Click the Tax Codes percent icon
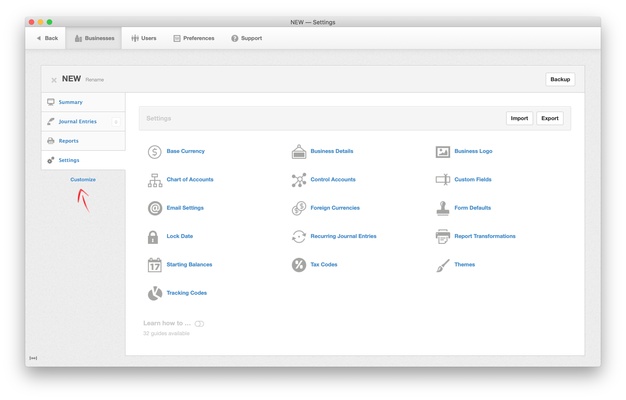Viewport: 626px width, 400px height. click(299, 265)
